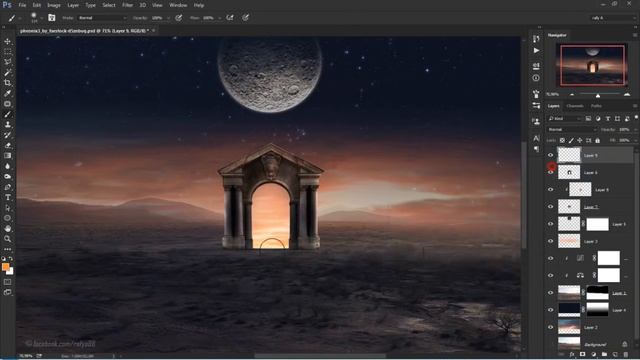Click the Navigator zoom slider handle
This screenshot has width=640, height=360.
(598, 95)
